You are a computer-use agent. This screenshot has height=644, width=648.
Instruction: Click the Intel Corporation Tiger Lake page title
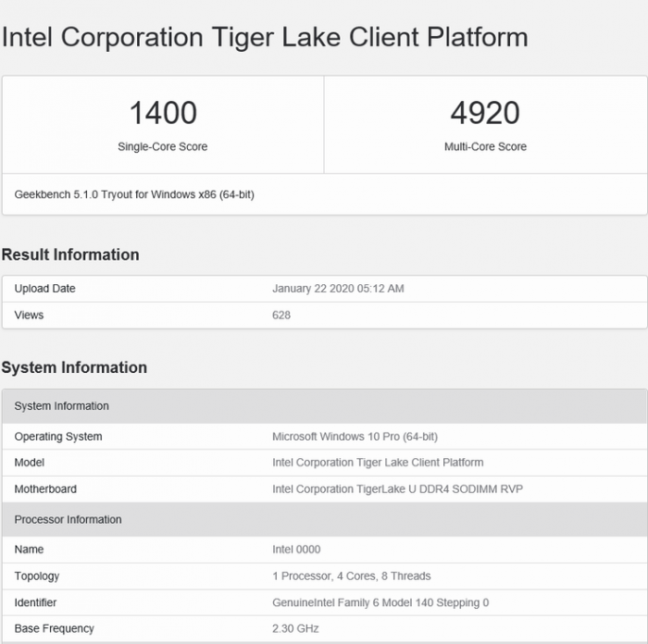point(265,37)
